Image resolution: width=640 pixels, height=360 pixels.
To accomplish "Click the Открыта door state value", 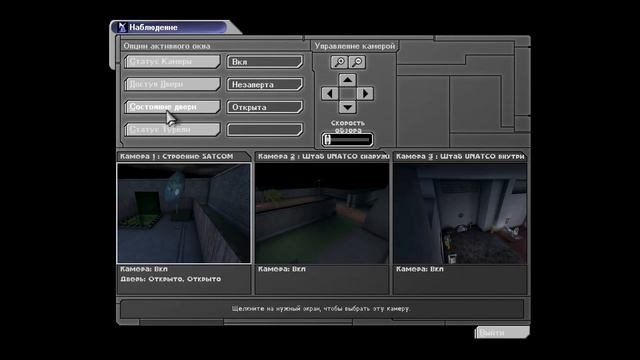I will tap(265, 107).
